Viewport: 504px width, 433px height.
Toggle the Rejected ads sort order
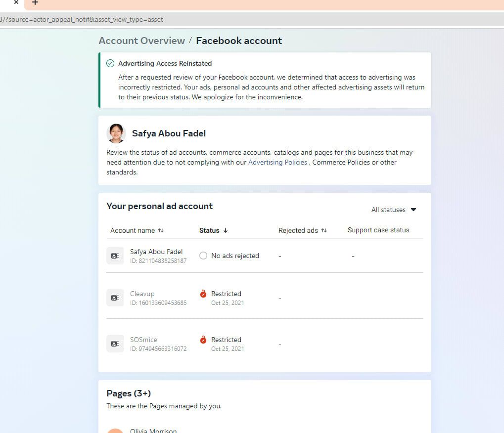coord(324,230)
